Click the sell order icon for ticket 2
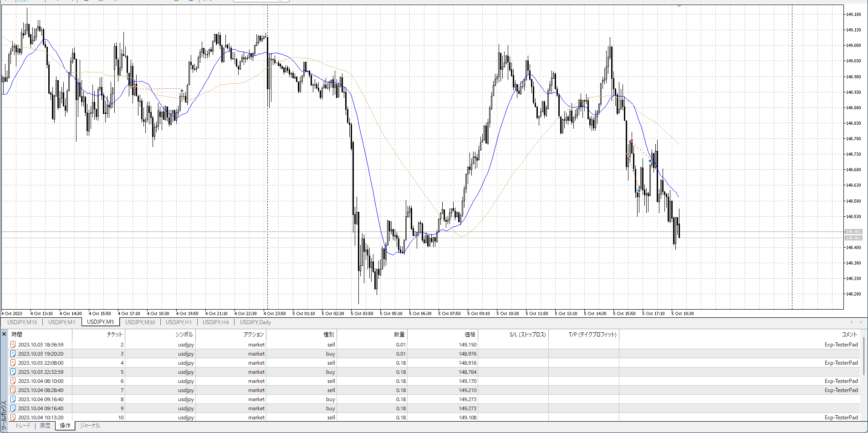The width and height of the screenshot is (868, 433). (x=13, y=345)
